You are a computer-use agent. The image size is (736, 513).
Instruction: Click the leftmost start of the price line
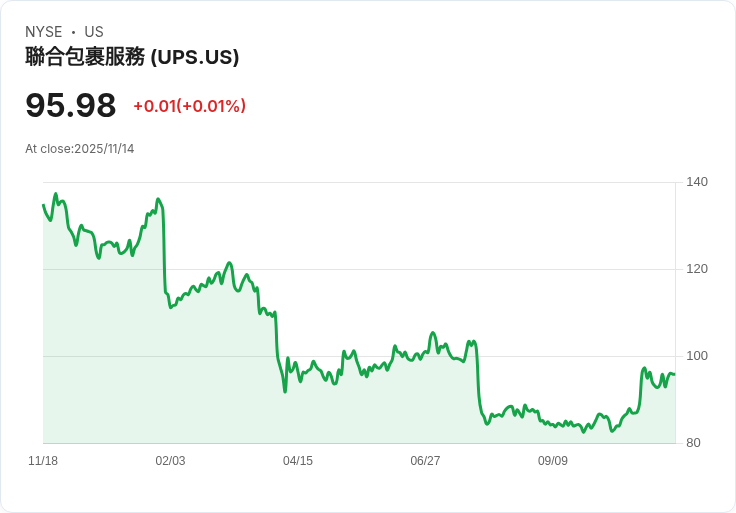[x=43, y=205]
